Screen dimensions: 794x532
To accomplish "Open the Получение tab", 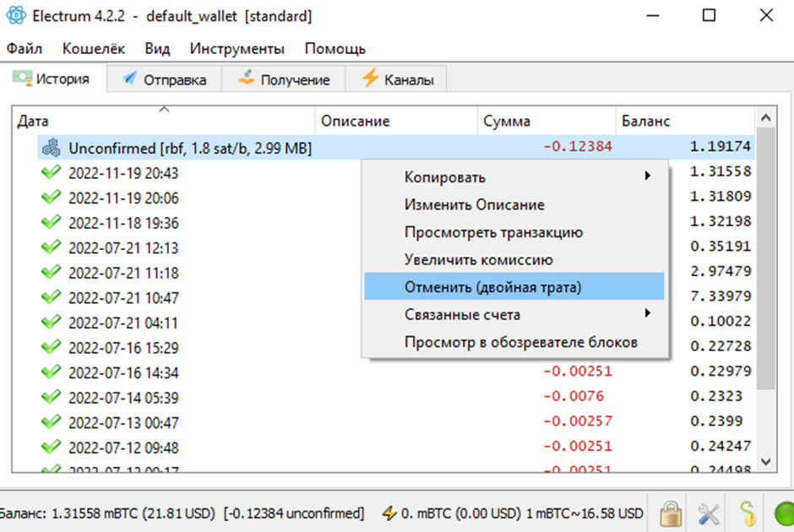I will coord(284,79).
